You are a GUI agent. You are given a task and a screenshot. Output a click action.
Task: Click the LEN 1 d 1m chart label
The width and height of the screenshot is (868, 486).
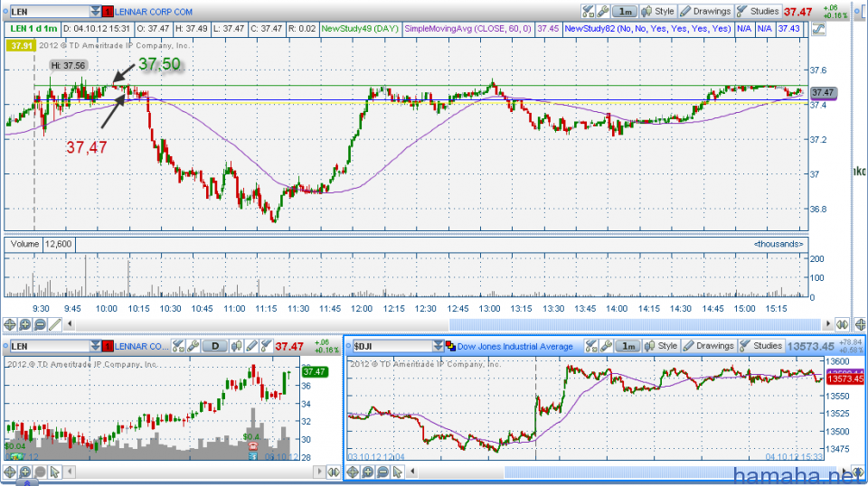coord(33,29)
